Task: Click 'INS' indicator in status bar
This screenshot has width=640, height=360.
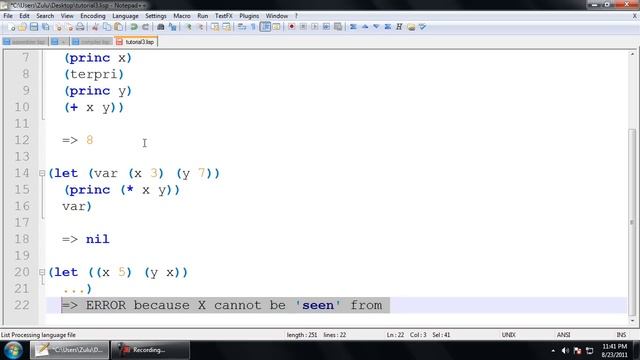Action: click(621, 335)
